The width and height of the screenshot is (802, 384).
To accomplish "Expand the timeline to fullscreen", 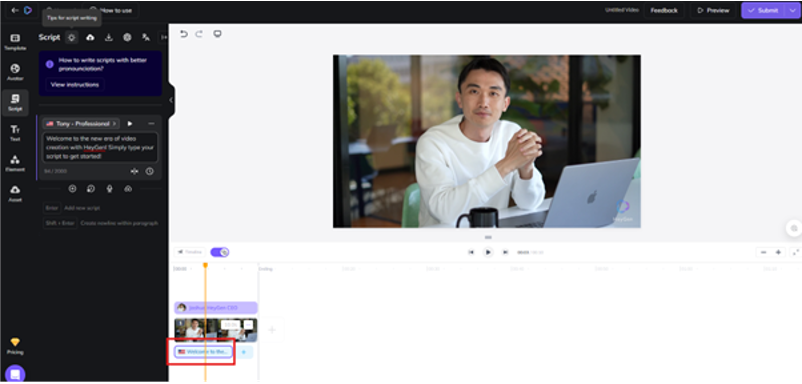I will (795, 252).
